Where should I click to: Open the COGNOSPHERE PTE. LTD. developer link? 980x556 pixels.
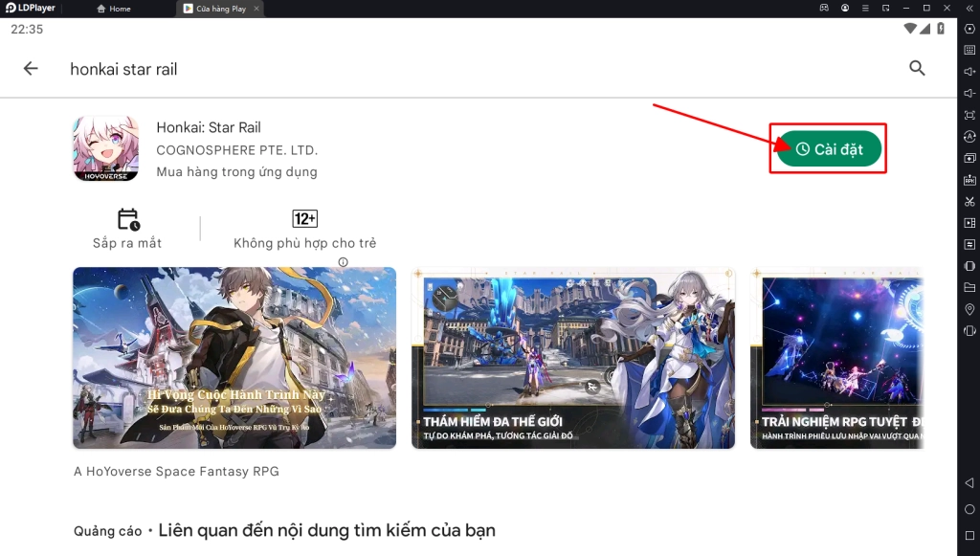[x=237, y=150]
